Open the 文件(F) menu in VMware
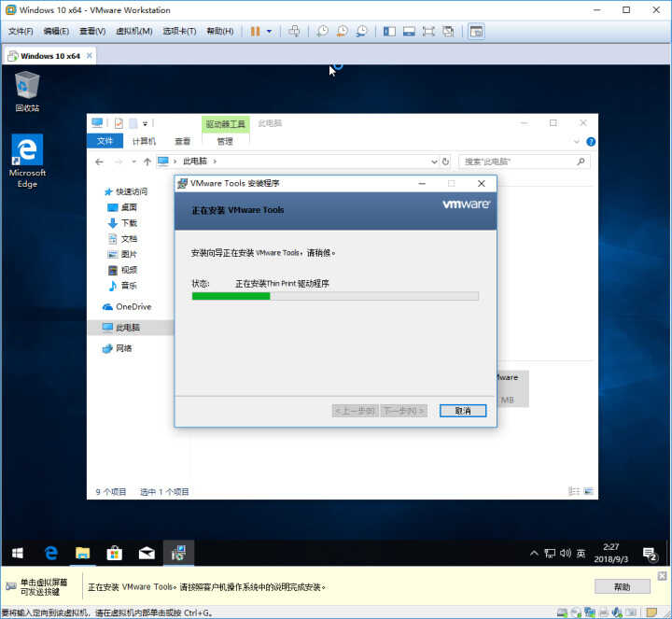 click(21, 32)
